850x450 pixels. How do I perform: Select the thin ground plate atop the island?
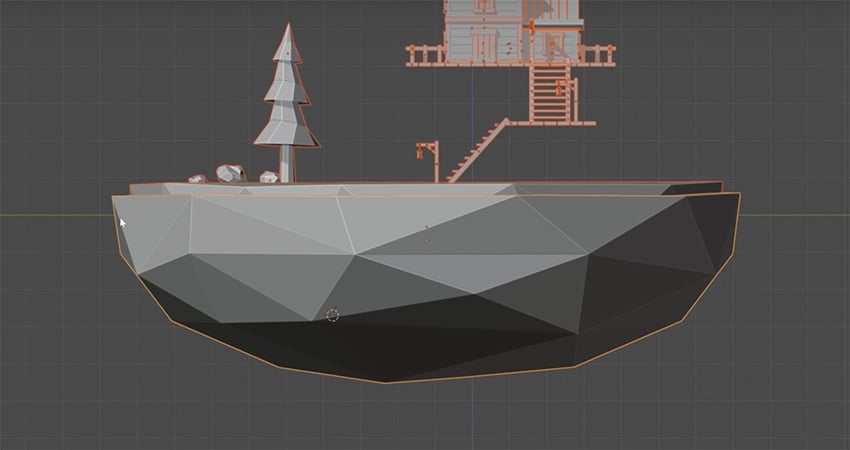(x=426, y=188)
